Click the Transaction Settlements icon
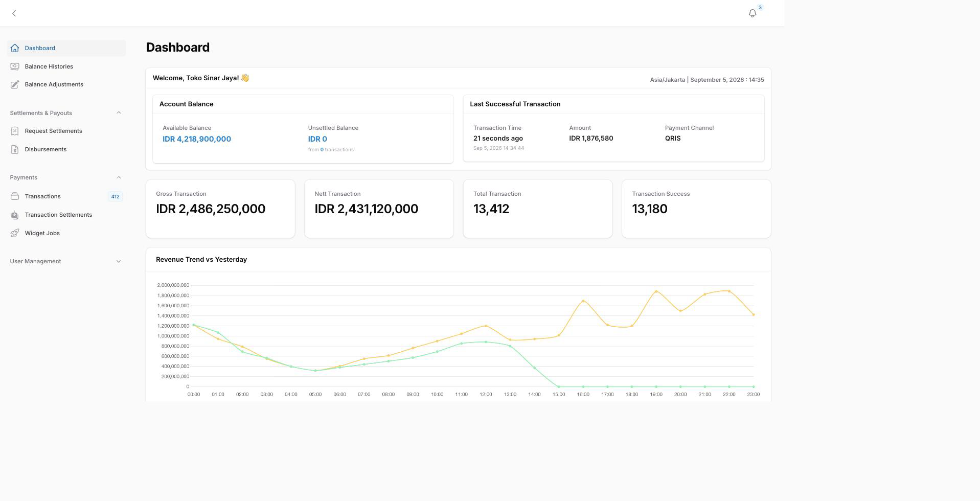Viewport: 980px width, 501px height. click(15, 215)
